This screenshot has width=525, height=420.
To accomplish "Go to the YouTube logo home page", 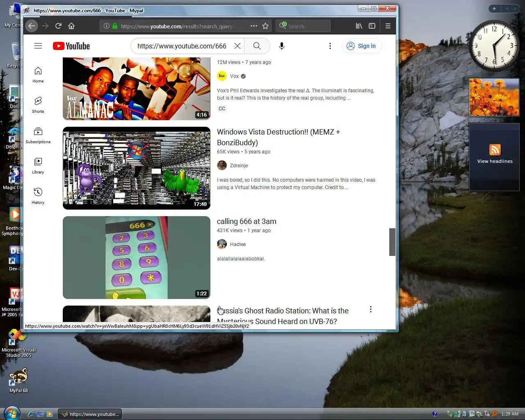I will 71,46.
